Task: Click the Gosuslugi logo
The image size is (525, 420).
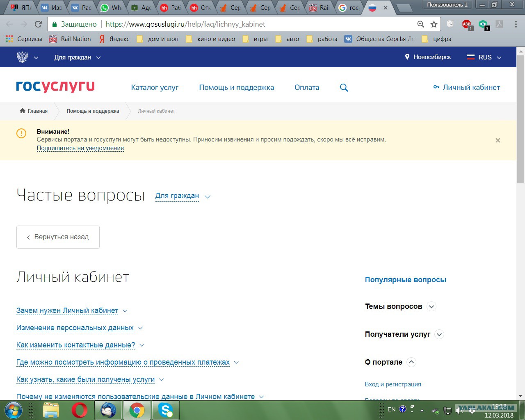Action: tap(55, 87)
